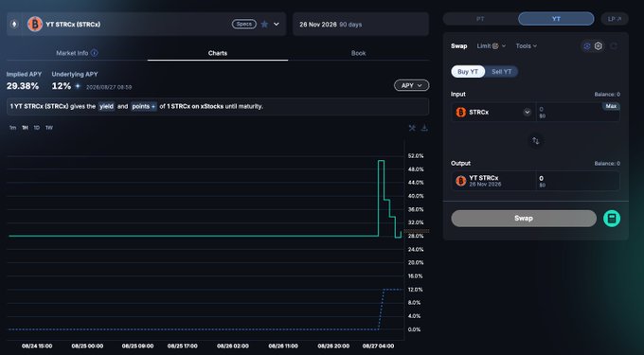
Task: Click the Output amount field
Action: point(578,181)
